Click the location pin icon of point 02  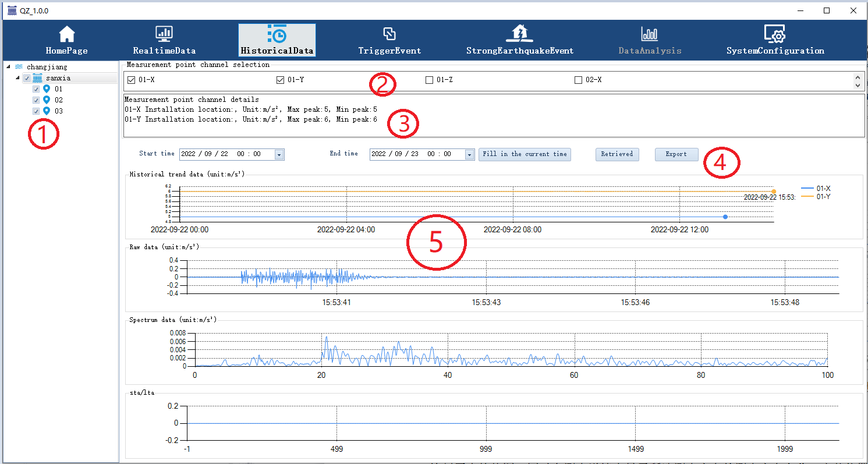tap(47, 100)
